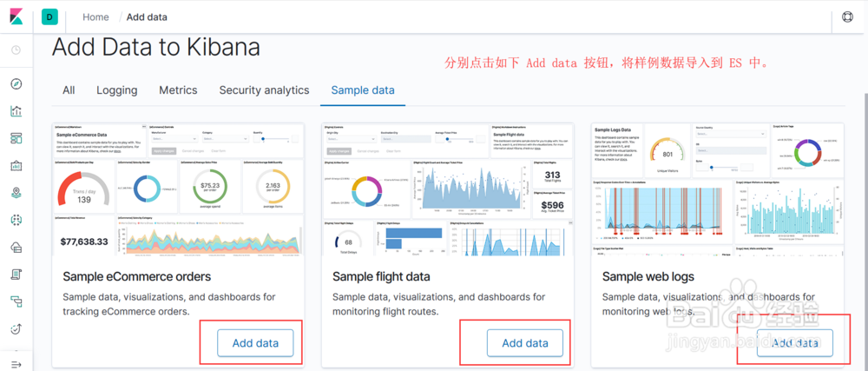The height and width of the screenshot is (371, 868).
Task: Expand the side navigation panel
Action: [x=16, y=363]
